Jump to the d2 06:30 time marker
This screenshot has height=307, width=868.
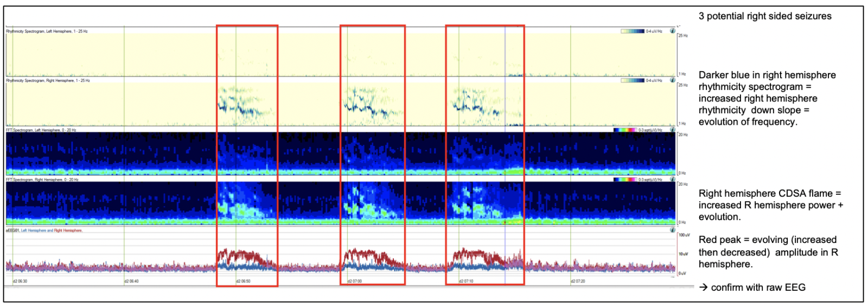(20, 281)
